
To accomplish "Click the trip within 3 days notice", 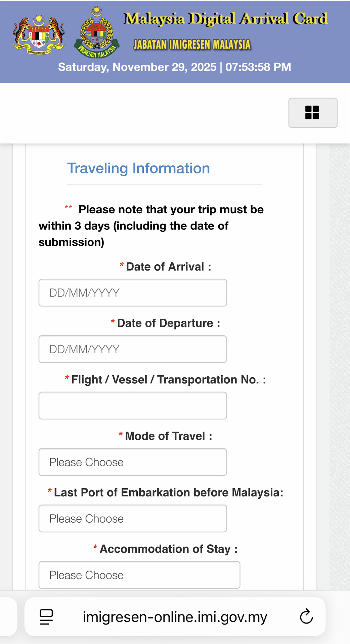I will coord(151,226).
